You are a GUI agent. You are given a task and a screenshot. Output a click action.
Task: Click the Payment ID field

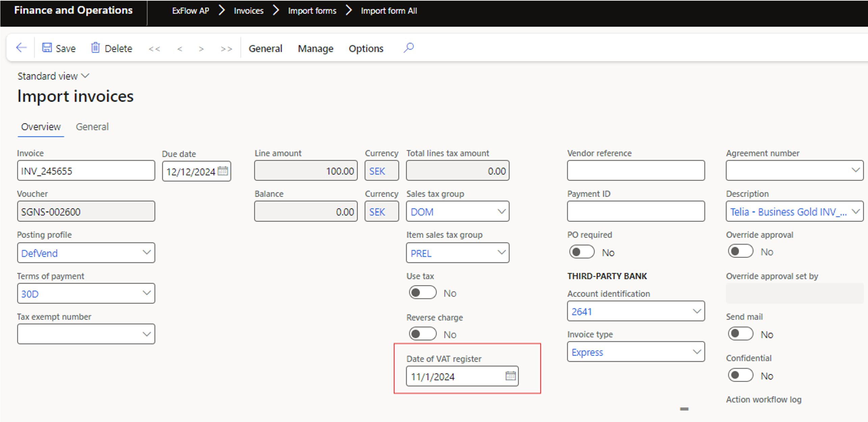(636, 212)
